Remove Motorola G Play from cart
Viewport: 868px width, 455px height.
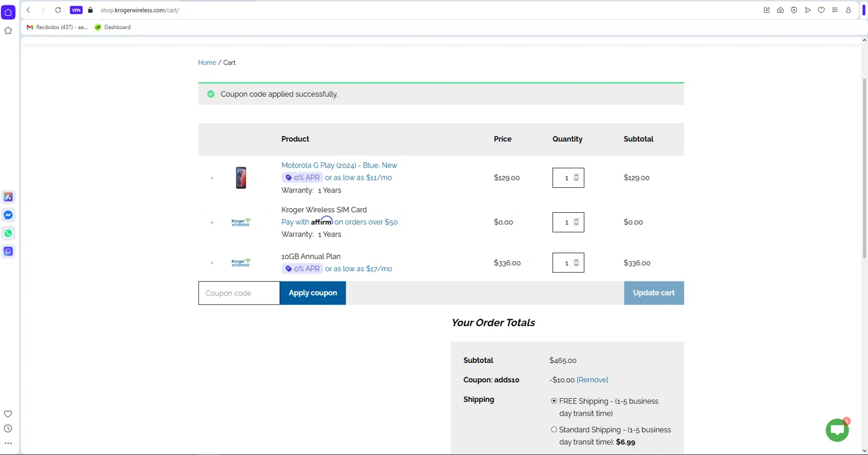tap(212, 178)
